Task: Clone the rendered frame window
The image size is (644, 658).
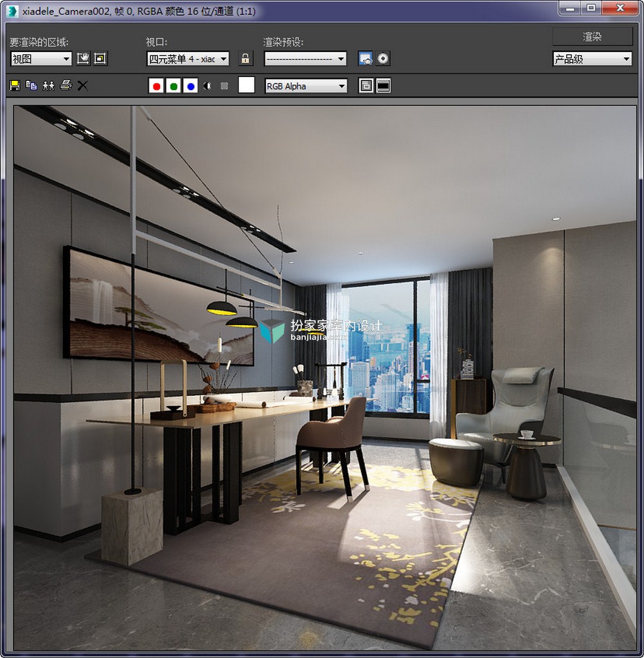Action: tap(49, 85)
